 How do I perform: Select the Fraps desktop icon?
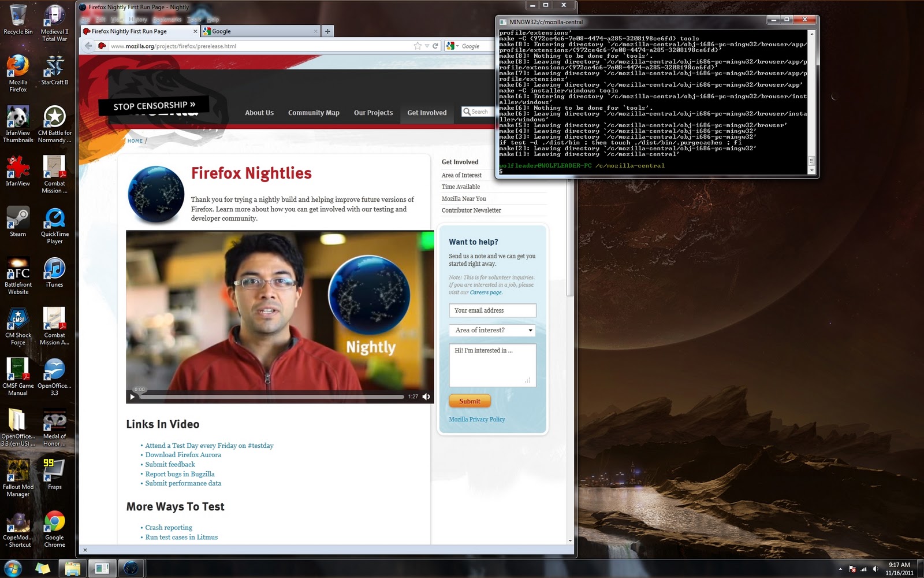[x=54, y=475]
